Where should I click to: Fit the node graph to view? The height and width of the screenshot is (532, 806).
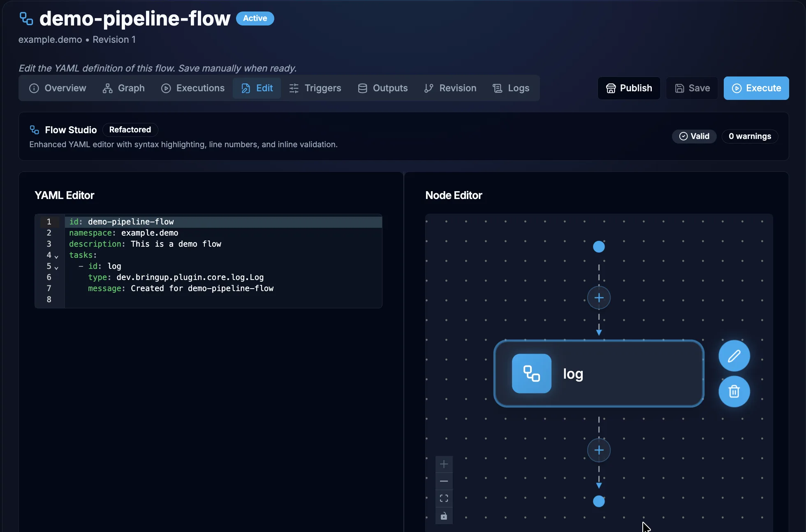point(444,498)
